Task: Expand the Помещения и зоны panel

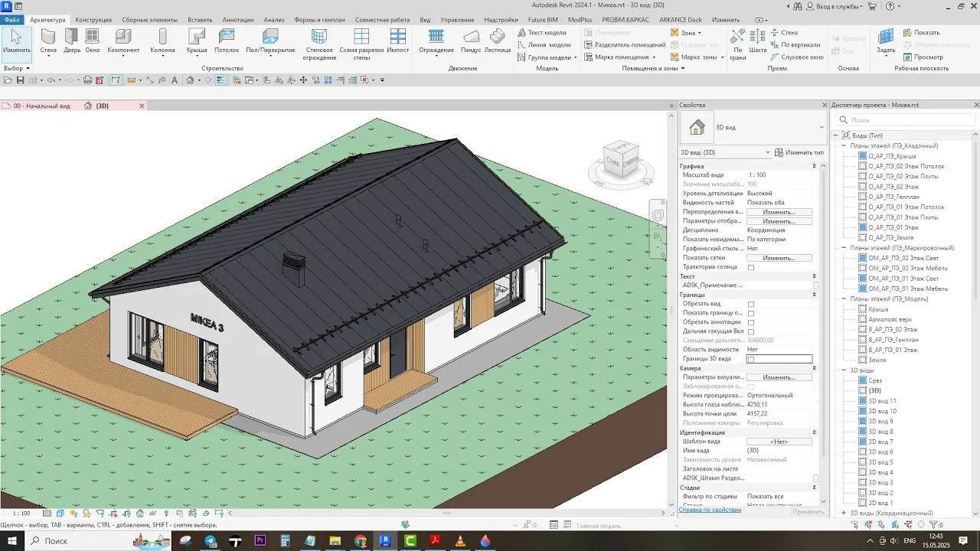Action: click(x=653, y=69)
